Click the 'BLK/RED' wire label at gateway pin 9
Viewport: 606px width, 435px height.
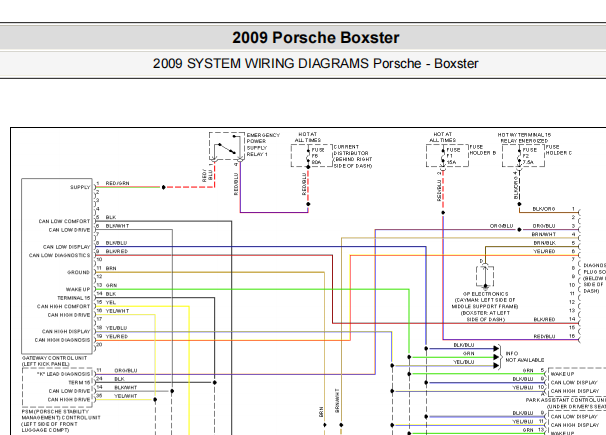[116, 251]
